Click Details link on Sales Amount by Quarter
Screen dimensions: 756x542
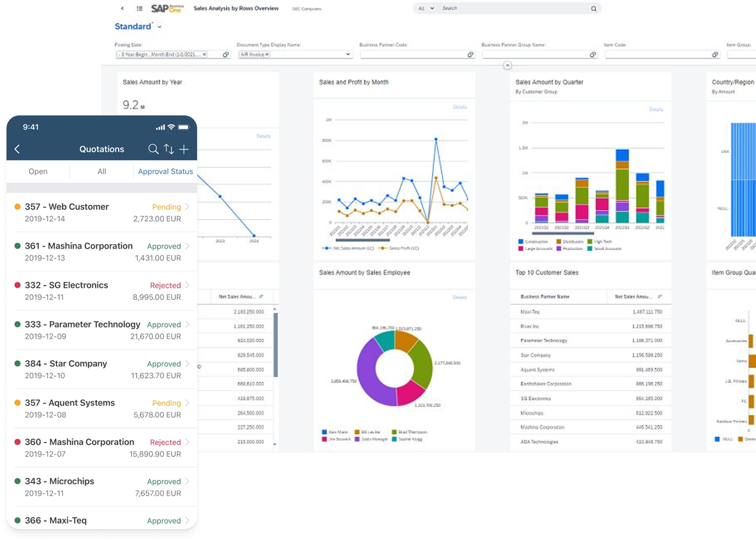pyautogui.click(x=656, y=109)
